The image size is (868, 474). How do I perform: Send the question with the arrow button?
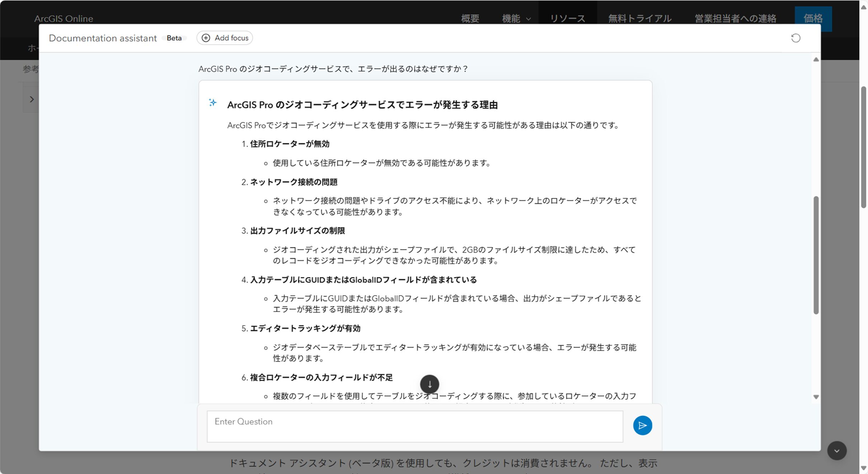(642, 426)
